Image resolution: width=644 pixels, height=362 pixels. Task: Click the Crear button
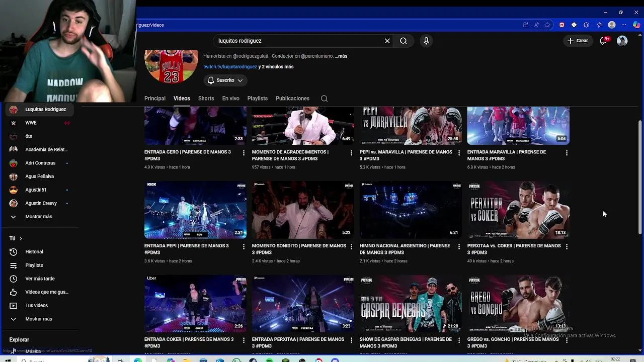tap(578, 41)
